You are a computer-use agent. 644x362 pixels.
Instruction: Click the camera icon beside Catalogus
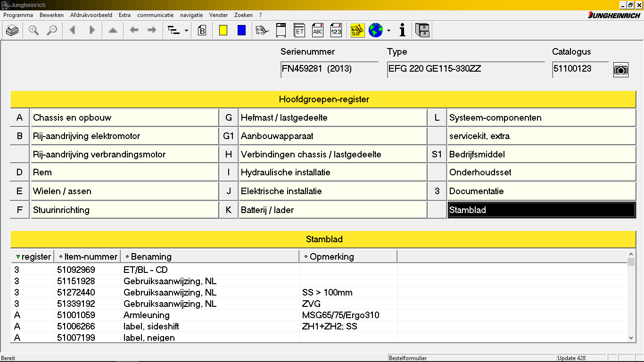[x=621, y=70]
